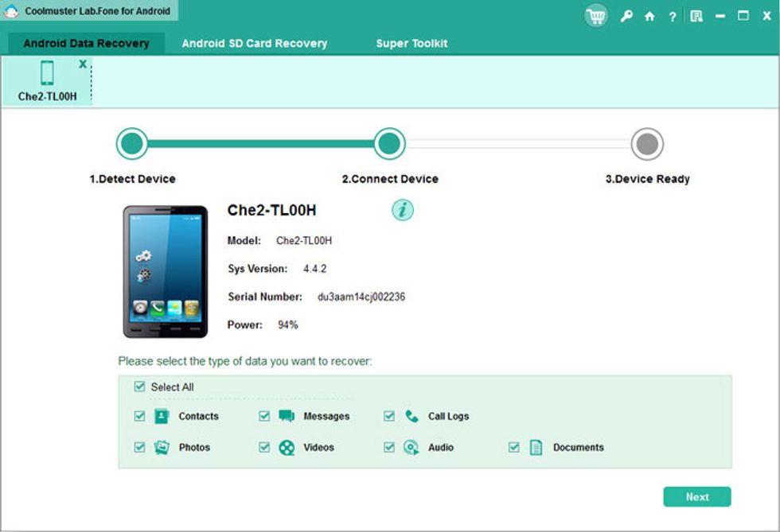
Task: Open the shopping cart purchase icon
Action: [595, 16]
